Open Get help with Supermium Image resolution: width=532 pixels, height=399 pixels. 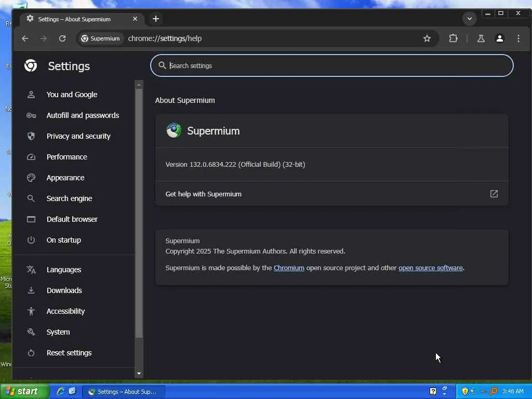pyautogui.click(x=332, y=194)
